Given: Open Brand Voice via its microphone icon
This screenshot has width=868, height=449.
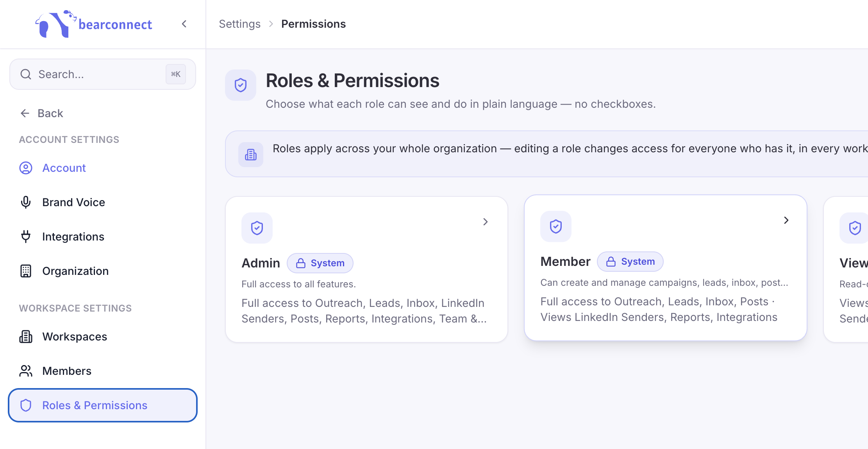Looking at the screenshot, I should point(26,202).
